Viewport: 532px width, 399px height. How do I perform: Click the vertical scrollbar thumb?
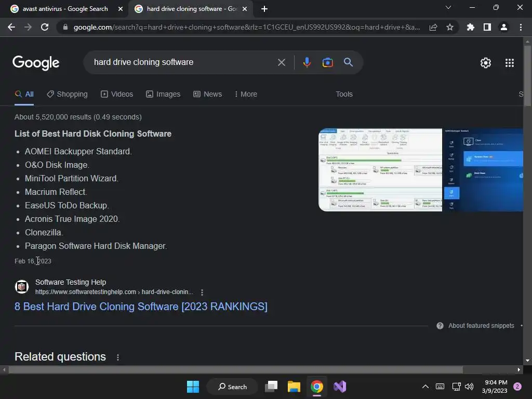tap(527, 75)
